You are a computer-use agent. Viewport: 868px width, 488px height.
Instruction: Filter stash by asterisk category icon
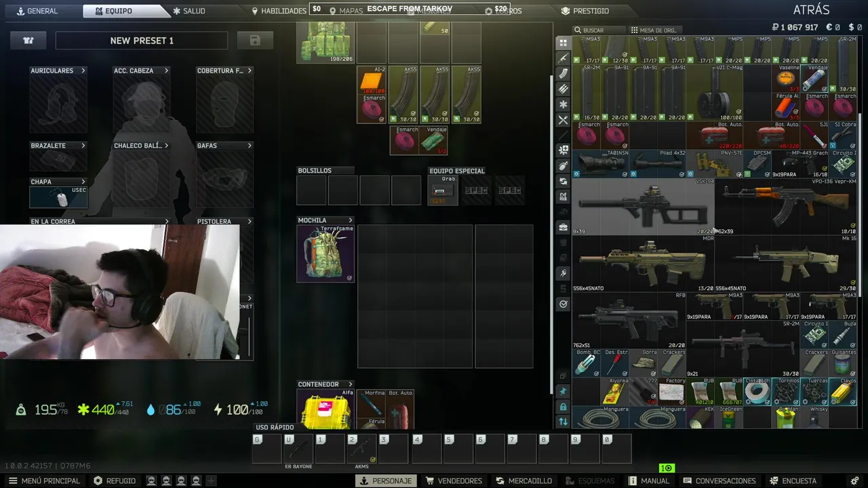coord(563,105)
